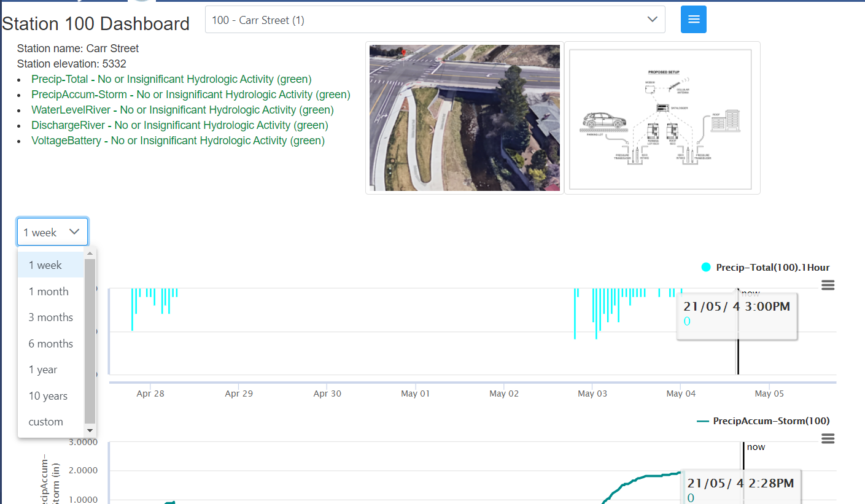
Task: Click the dropdown list scroll-up arrow
Action: point(90,253)
